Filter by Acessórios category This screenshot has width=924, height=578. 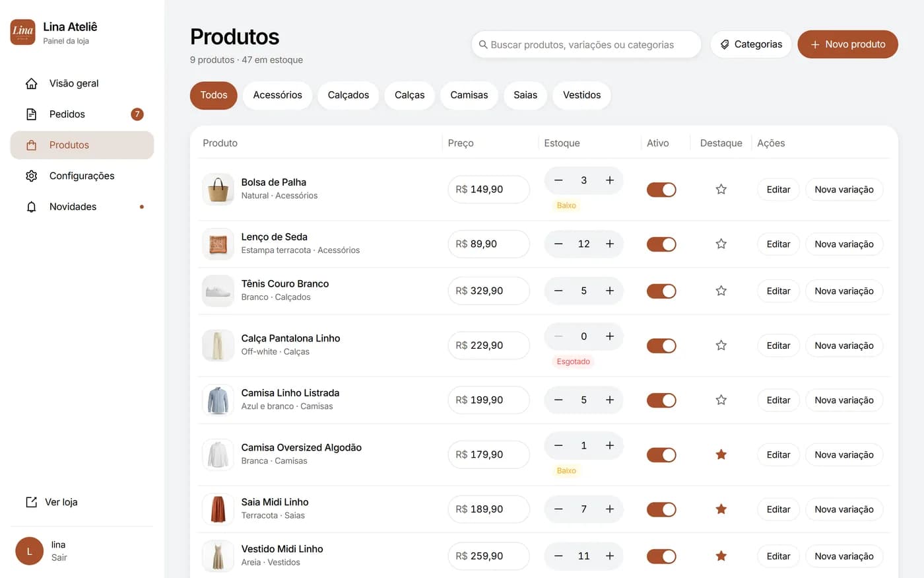pos(277,95)
